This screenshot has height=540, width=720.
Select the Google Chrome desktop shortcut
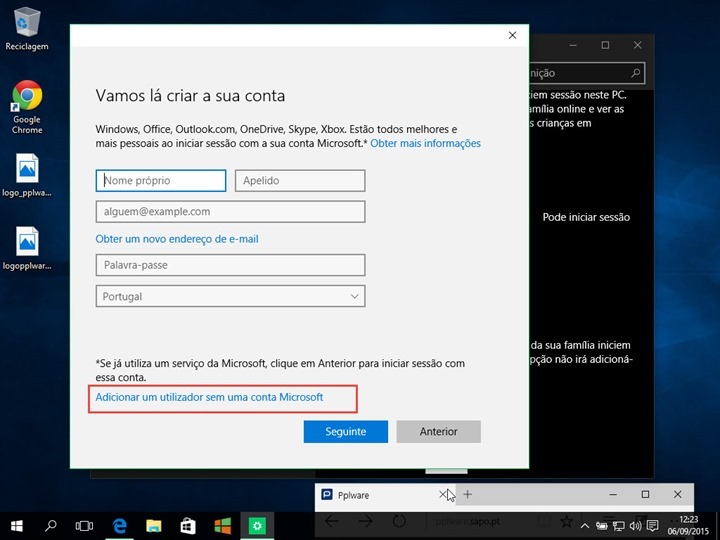(x=27, y=107)
